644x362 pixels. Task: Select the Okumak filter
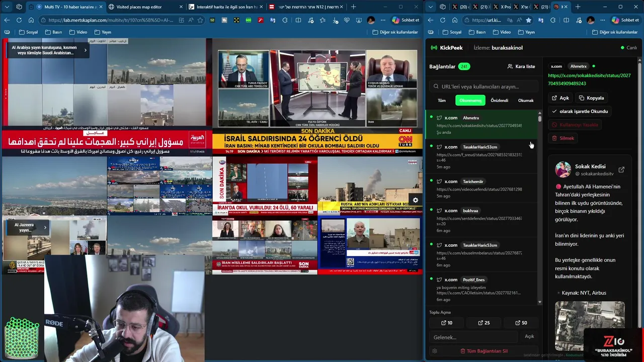(x=526, y=101)
